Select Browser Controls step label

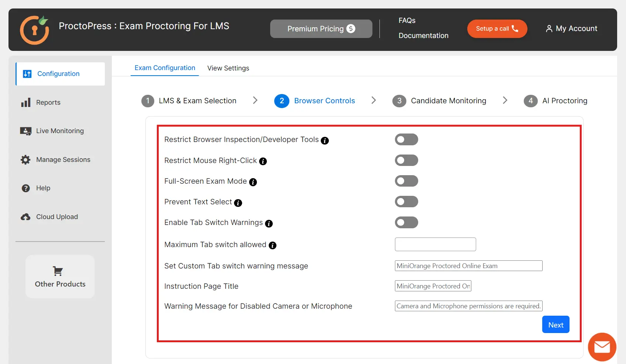[324, 101]
